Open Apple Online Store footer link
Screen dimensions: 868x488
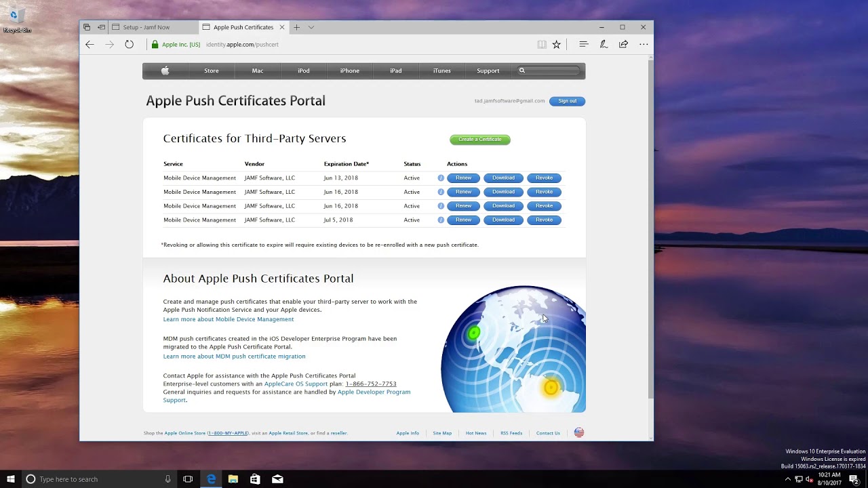[184, 433]
